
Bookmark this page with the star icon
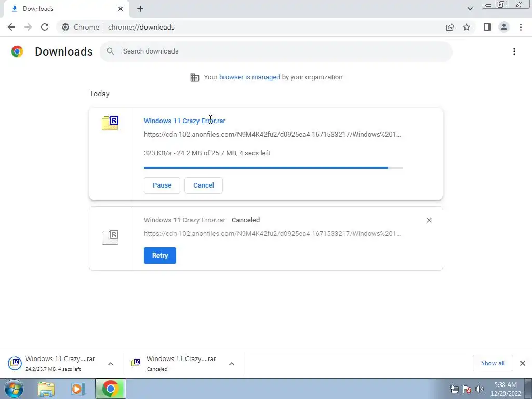[467, 27]
